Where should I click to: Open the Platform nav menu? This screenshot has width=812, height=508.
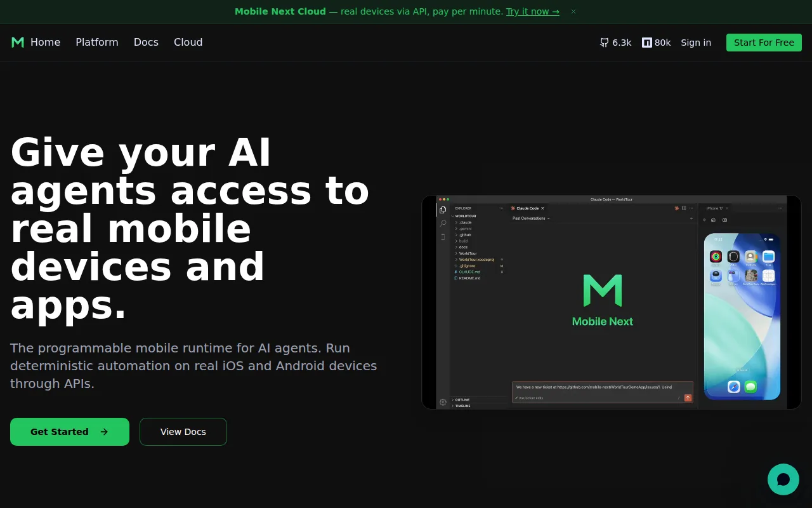(97, 42)
